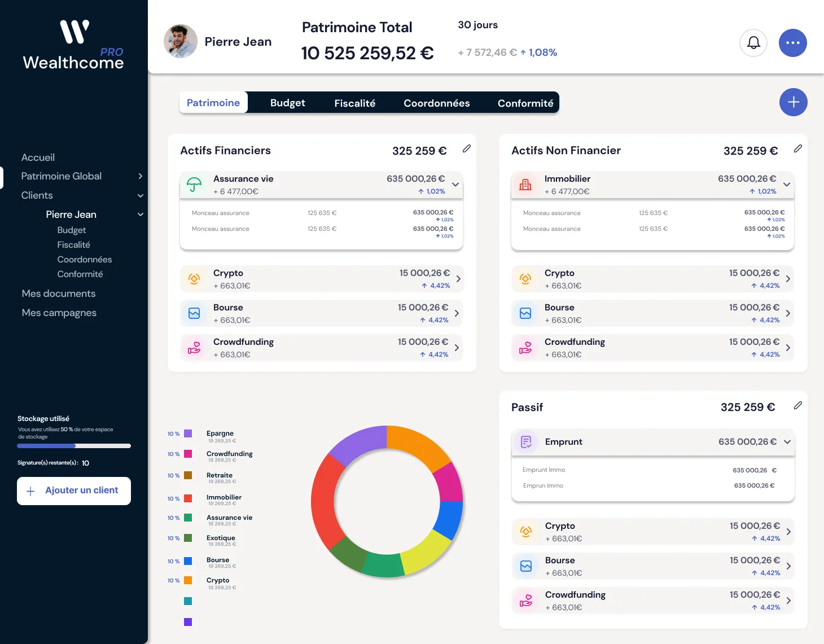The height and width of the screenshot is (644, 824).
Task: Click the Bourse icon in Actifs Financiers
Action: click(x=194, y=313)
